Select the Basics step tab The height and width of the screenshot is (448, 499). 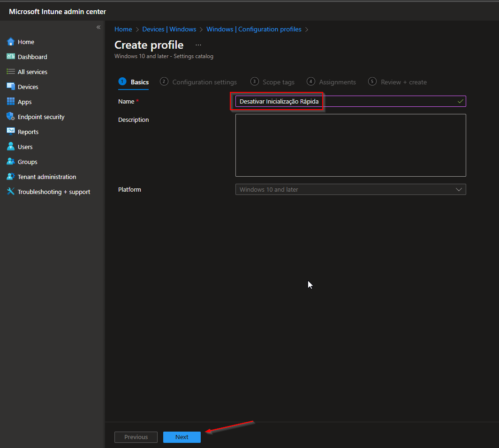tap(133, 82)
